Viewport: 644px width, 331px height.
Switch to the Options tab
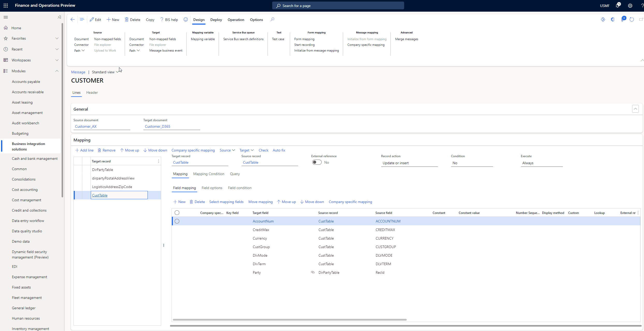[x=256, y=20]
